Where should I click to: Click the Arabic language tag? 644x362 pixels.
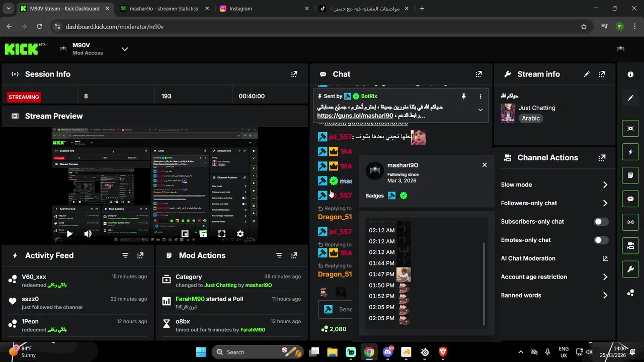tap(531, 119)
